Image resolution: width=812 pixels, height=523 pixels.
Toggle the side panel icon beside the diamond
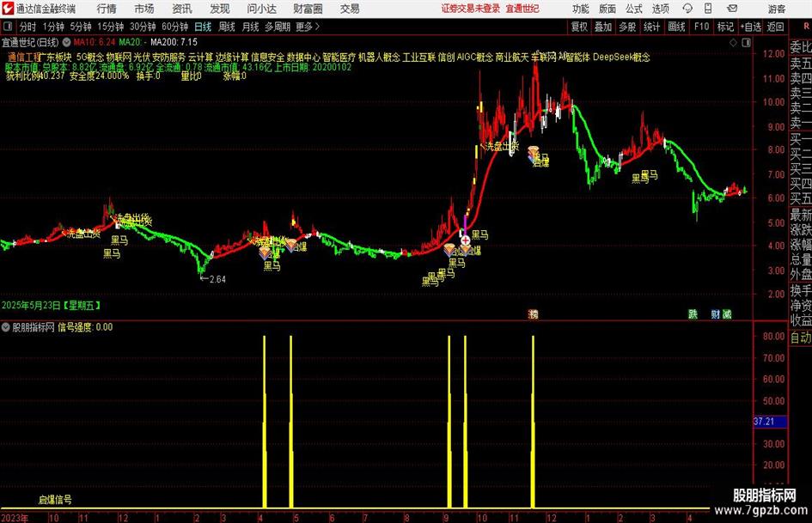pos(746,43)
